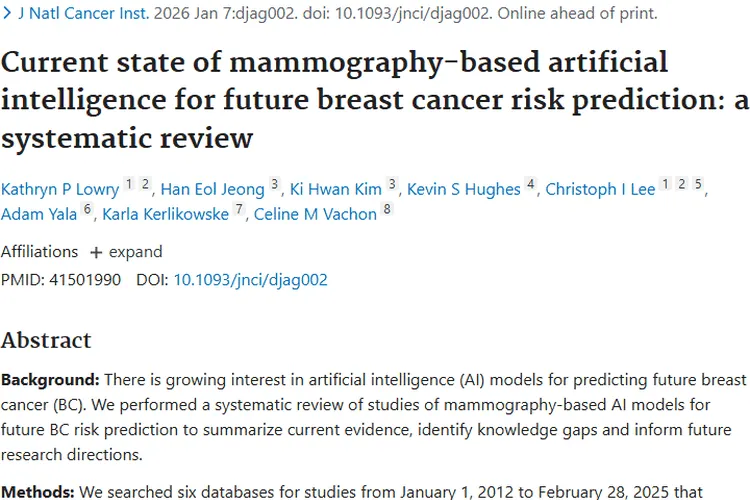Show affiliation 6 next to Adam Yala
This screenshot has width=750, height=500.
pyautogui.click(x=87, y=211)
